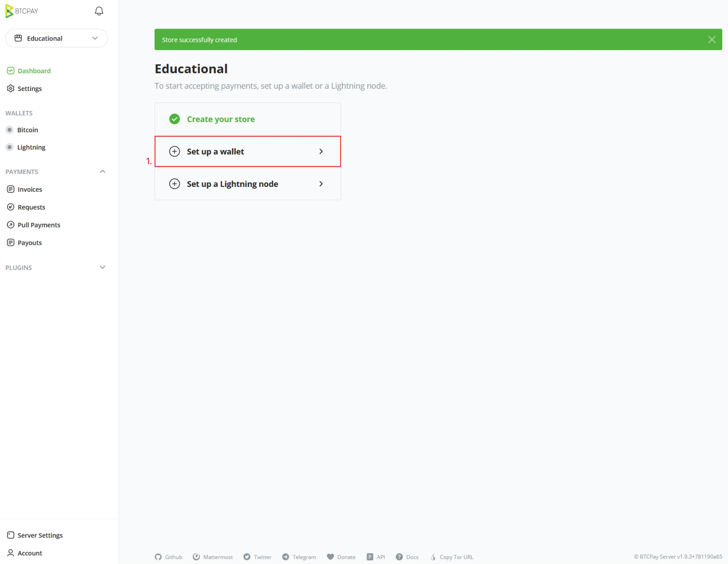
Task: Select Bitcoin wallet in sidebar
Action: click(x=27, y=130)
